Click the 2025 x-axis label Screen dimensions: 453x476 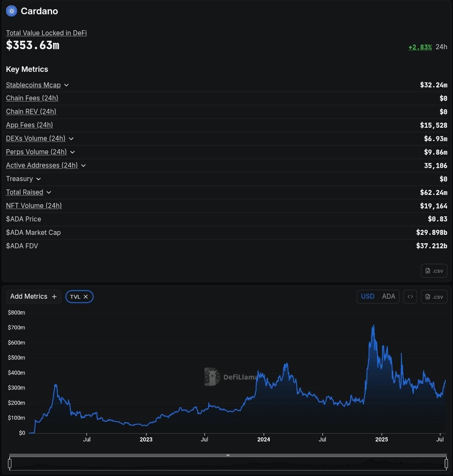(381, 439)
